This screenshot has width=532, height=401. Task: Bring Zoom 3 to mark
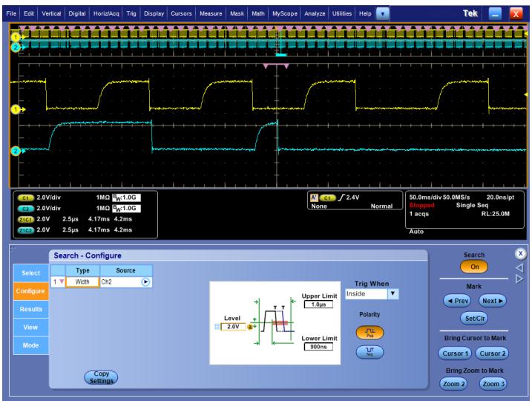click(x=493, y=384)
